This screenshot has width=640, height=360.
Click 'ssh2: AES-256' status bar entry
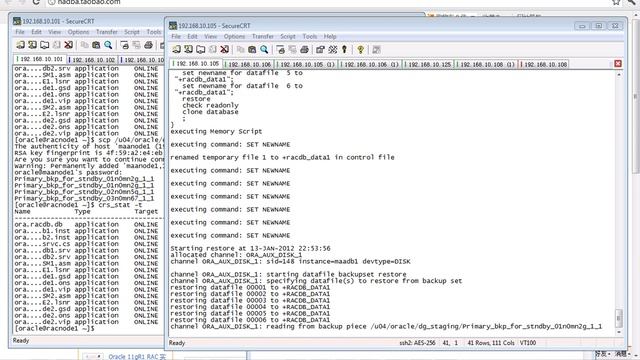pyautogui.click(x=417, y=343)
